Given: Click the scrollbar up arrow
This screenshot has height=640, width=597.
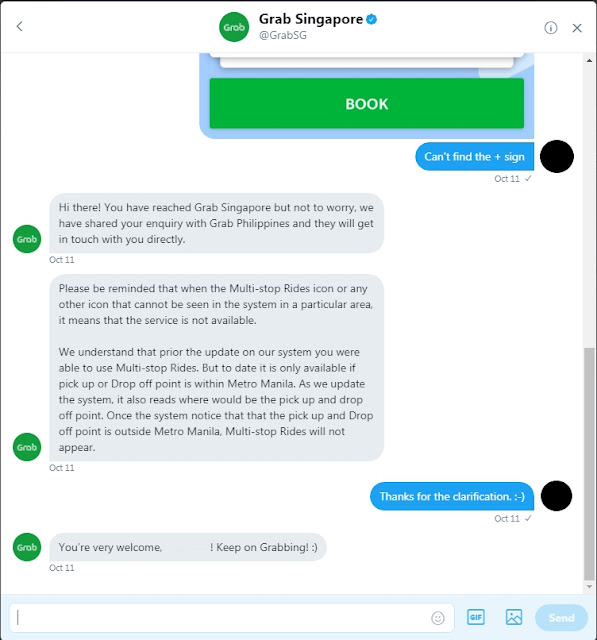Looking at the screenshot, I should coord(589,60).
